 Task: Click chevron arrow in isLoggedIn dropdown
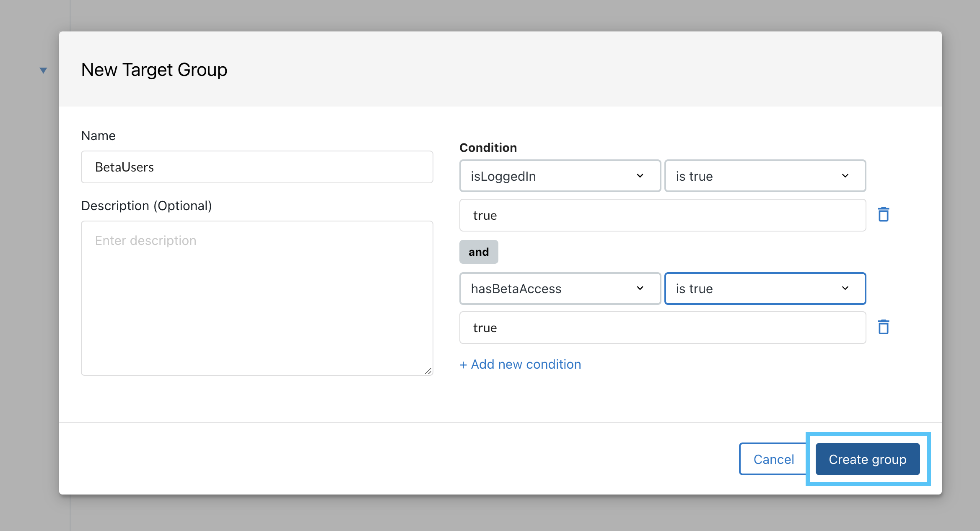[x=640, y=176]
